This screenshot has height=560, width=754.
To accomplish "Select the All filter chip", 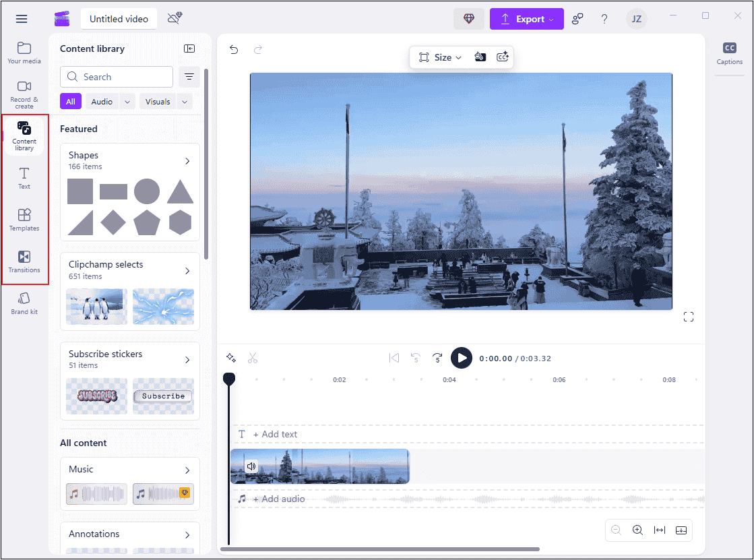I will [x=71, y=102].
